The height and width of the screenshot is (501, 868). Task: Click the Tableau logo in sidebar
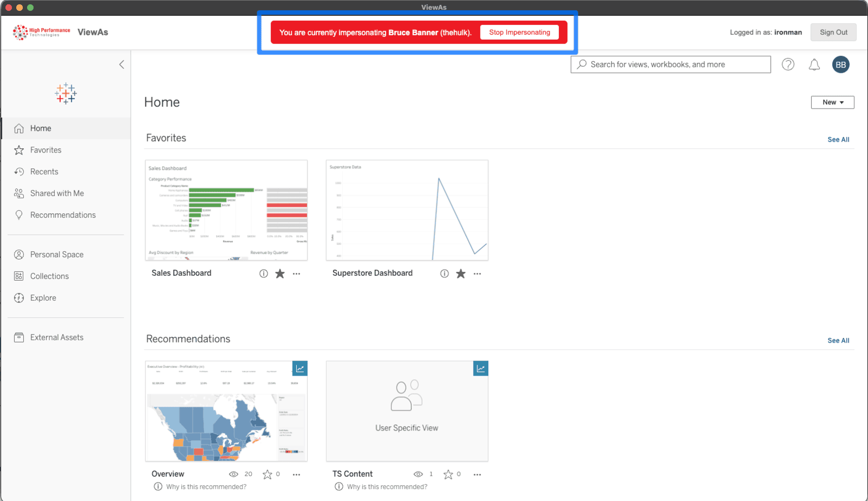pyautogui.click(x=66, y=93)
